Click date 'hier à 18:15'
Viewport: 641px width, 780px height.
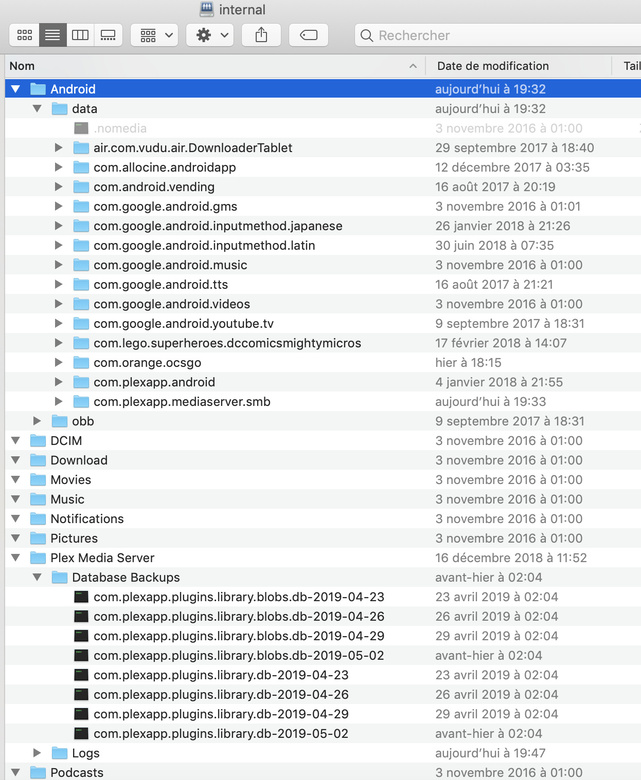coord(468,362)
